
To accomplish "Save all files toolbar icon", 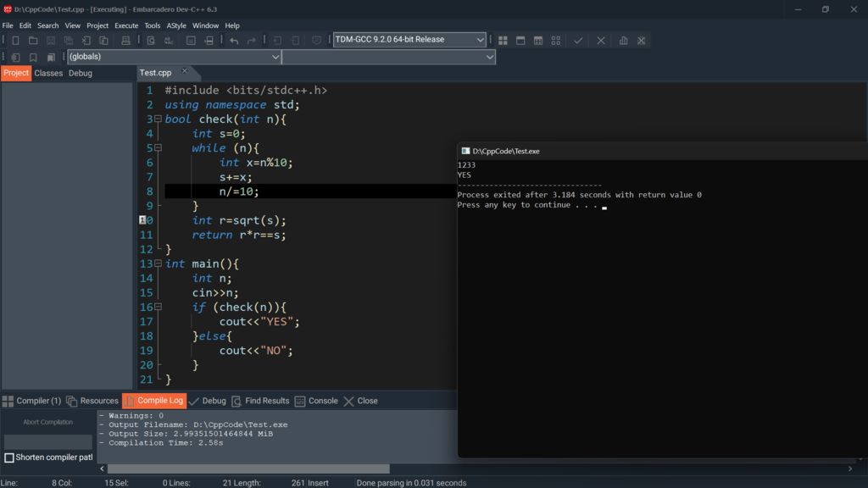I will click(x=69, y=41).
